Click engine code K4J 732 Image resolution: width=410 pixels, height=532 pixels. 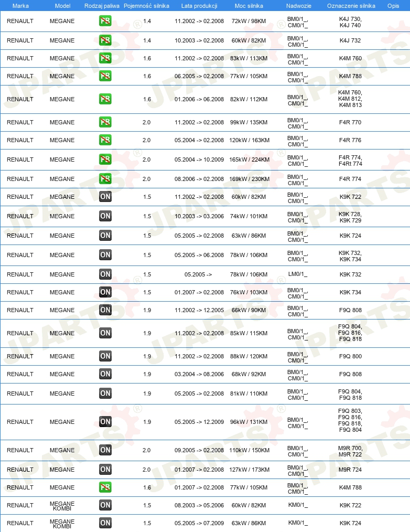[350, 40]
